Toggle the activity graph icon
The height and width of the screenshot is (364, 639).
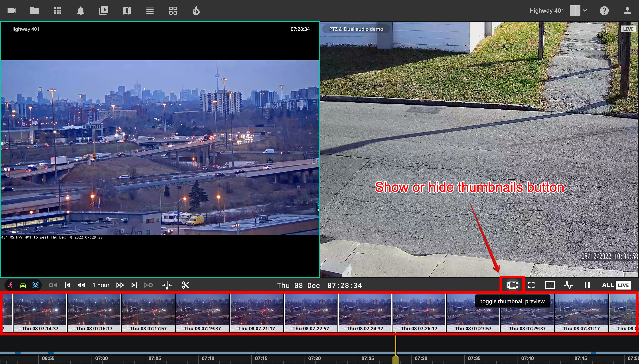569,285
